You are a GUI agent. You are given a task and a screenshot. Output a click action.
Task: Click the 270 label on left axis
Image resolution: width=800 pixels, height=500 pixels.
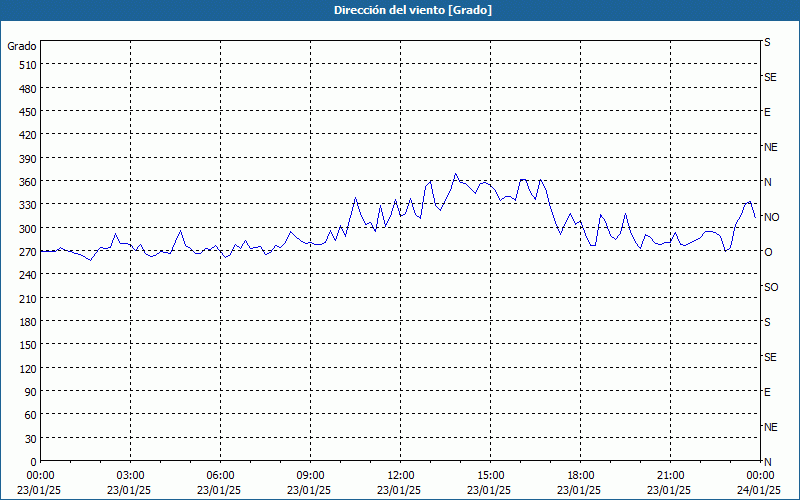tap(28, 252)
